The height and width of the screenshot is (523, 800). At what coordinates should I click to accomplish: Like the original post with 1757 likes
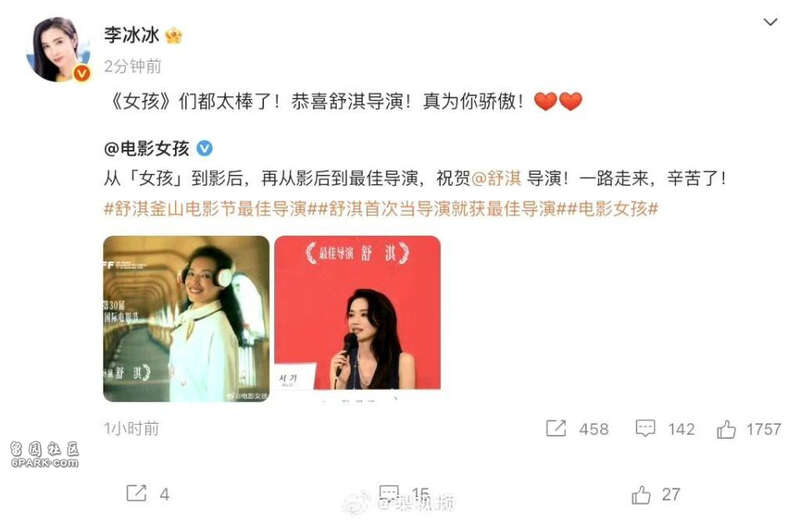[x=726, y=429]
